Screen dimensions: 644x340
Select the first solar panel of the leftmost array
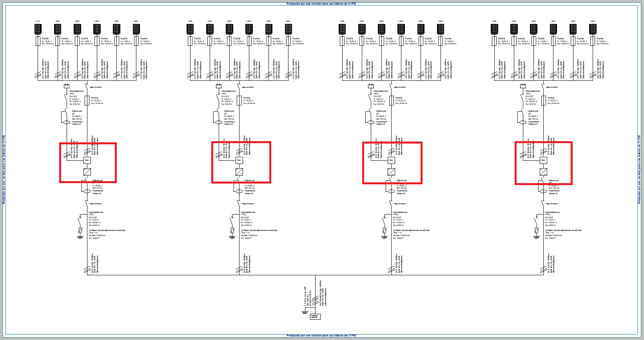coord(38,29)
